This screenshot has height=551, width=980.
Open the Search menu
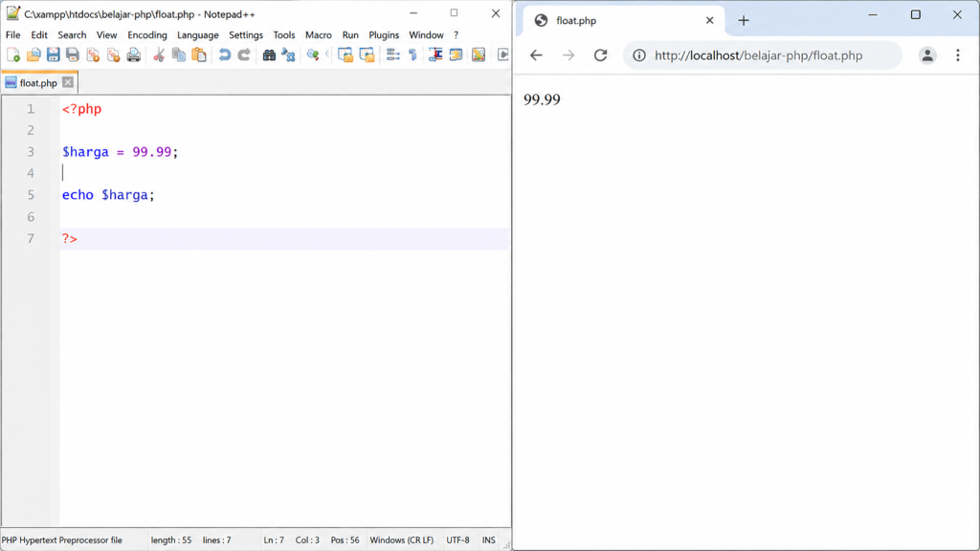[72, 35]
